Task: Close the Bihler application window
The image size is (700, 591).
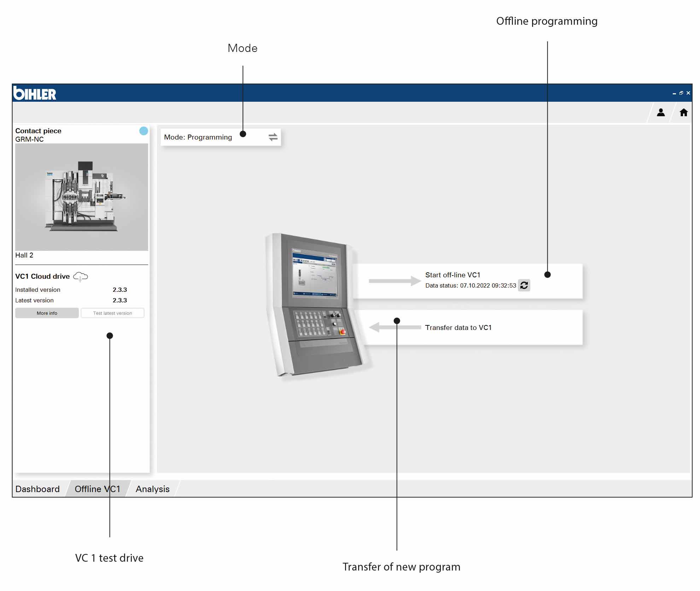Action: pyautogui.click(x=688, y=93)
